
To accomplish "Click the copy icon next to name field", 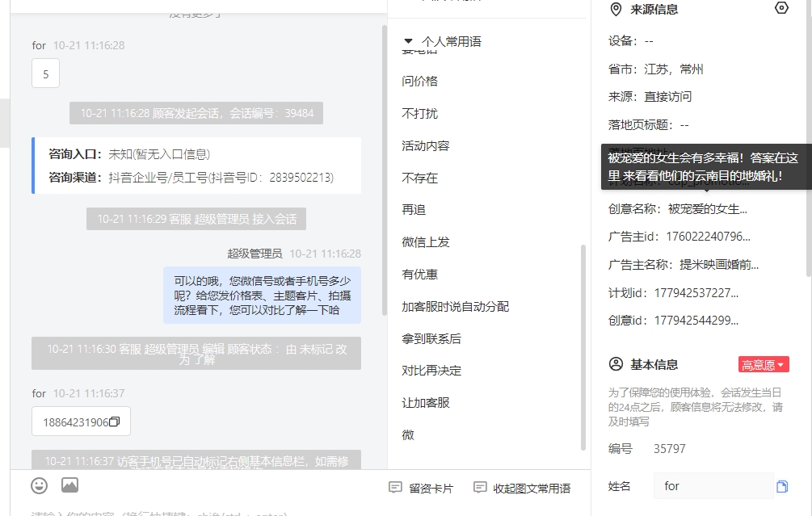I will [782, 486].
